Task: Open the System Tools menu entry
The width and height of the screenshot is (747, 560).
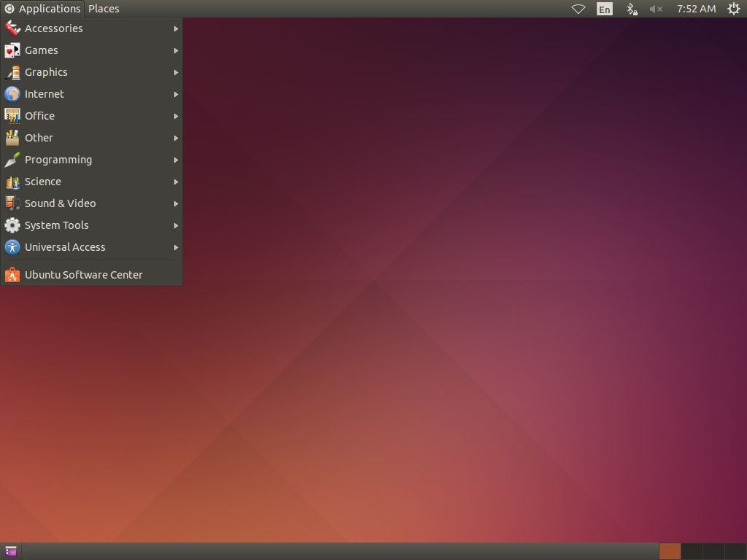Action: [x=91, y=226]
